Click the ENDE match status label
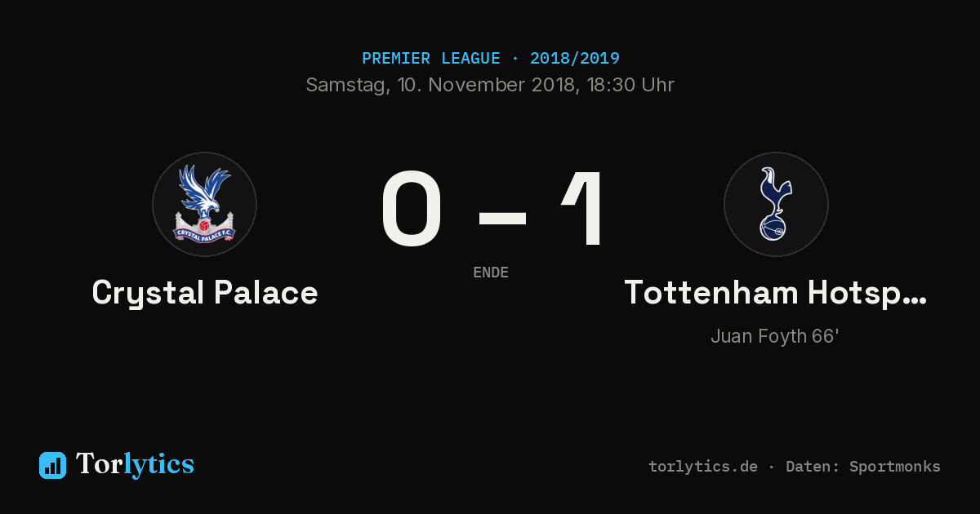980x514 pixels. click(x=491, y=273)
